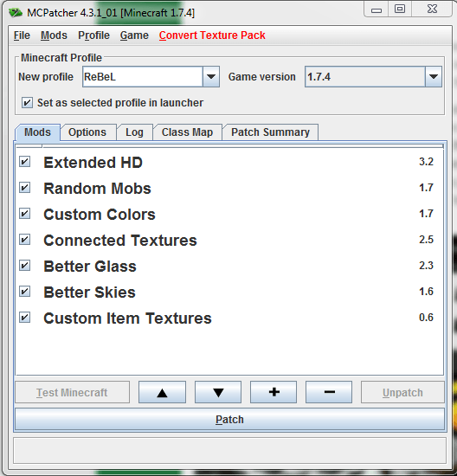Click the Unpatch button

coord(402,392)
